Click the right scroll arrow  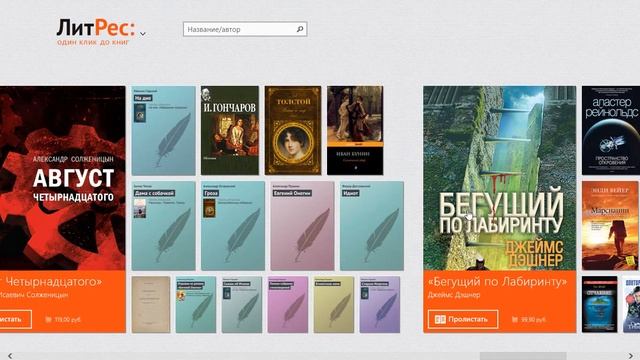pyautogui.click(x=630, y=356)
